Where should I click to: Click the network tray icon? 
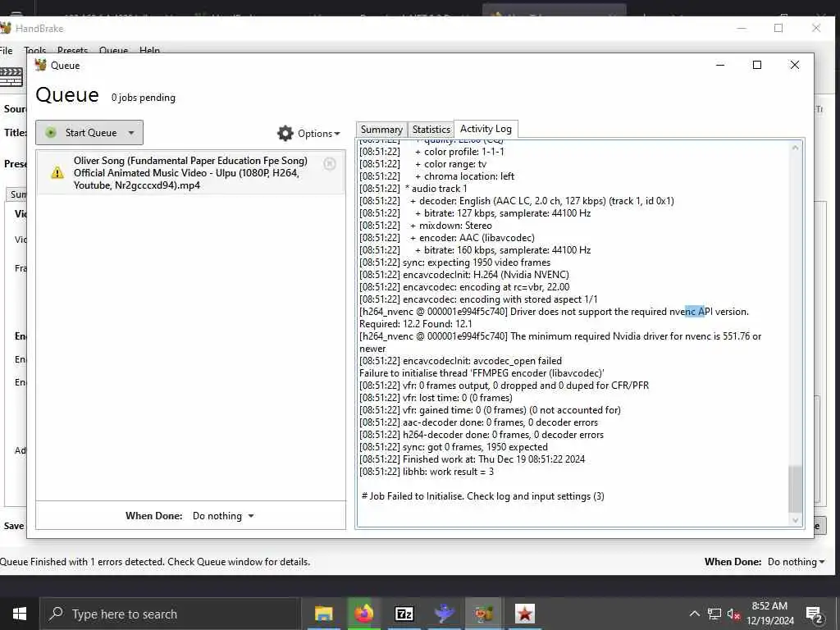point(714,614)
